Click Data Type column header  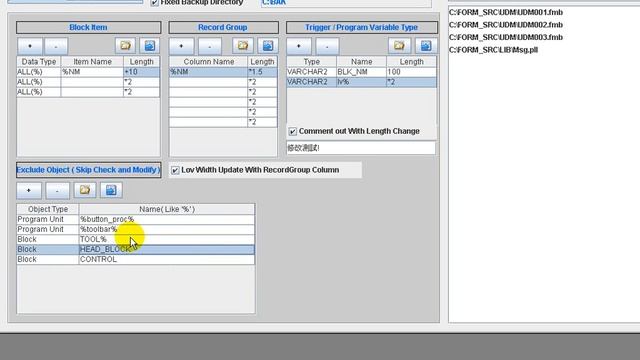pos(39,62)
